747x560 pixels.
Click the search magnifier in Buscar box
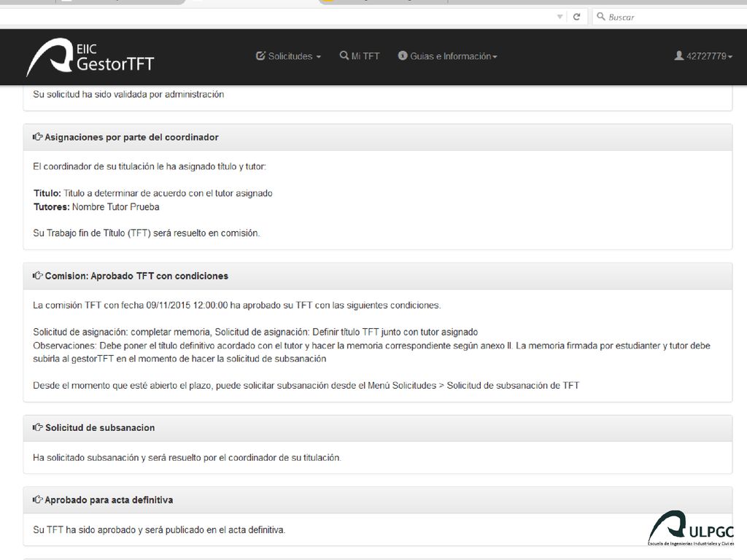point(601,17)
